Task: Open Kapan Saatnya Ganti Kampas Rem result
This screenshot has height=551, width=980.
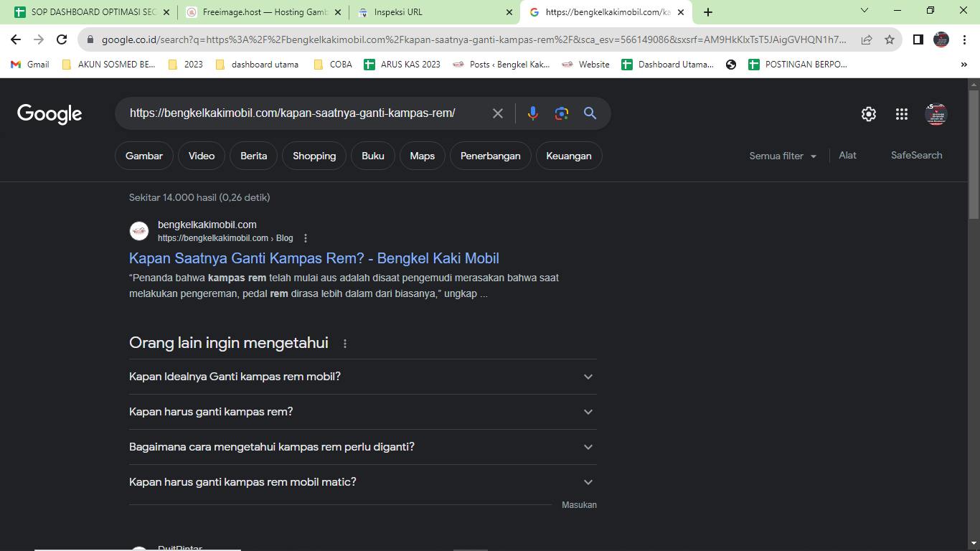Action: [x=314, y=258]
